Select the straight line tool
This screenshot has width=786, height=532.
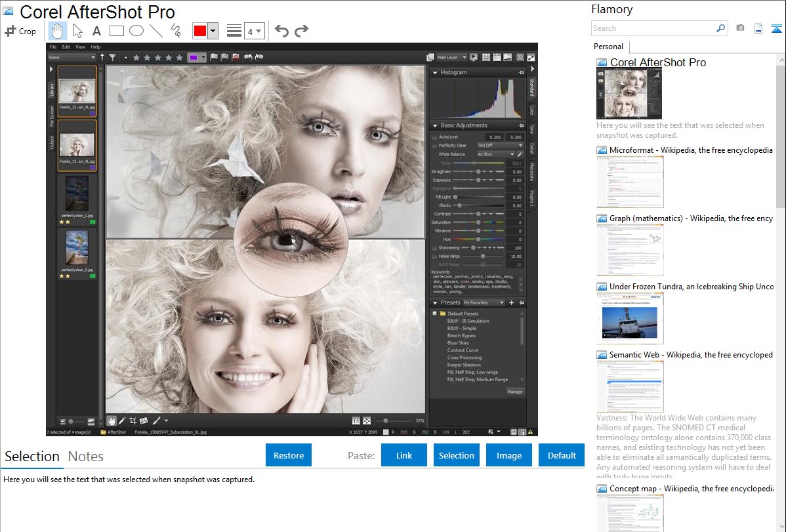tap(156, 31)
